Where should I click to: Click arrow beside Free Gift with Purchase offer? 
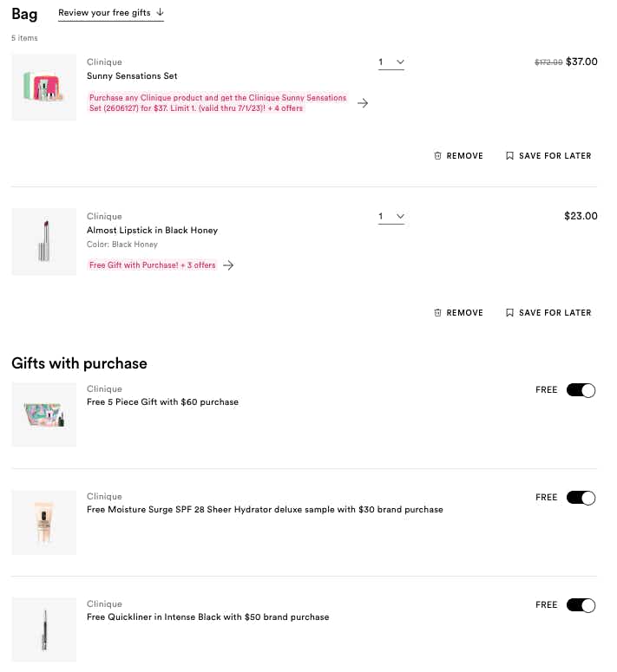[x=228, y=265]
